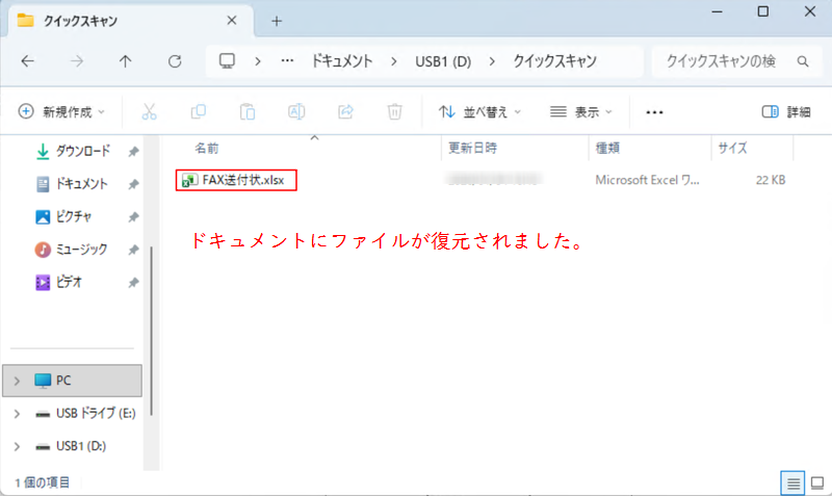Image resolution: width=832 pixels, height=496 pixels.
Task: Expand the PC tree node
Action: click(17, 381)
